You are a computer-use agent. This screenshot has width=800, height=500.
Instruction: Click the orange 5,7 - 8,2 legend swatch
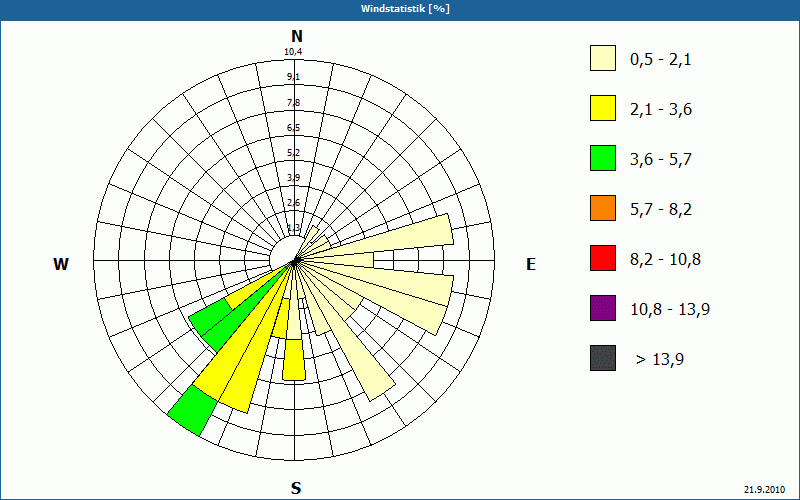tap(603, 208)
